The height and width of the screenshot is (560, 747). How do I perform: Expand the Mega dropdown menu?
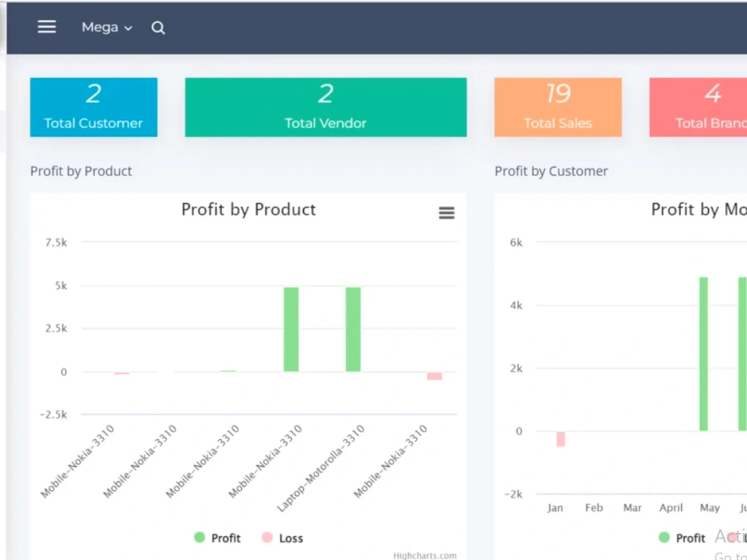click(x=107, y=28)
